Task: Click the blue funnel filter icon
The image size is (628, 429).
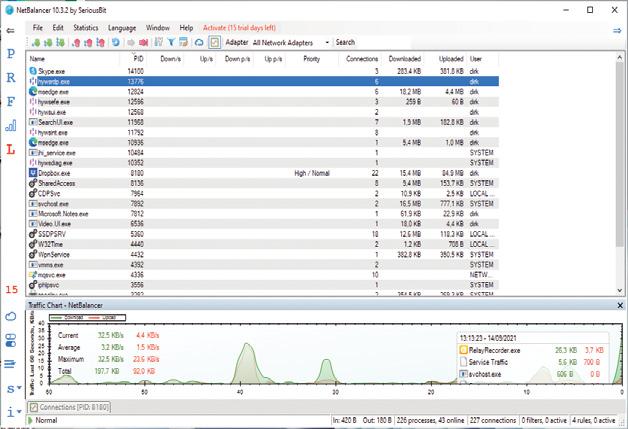Action: point(171,42)
